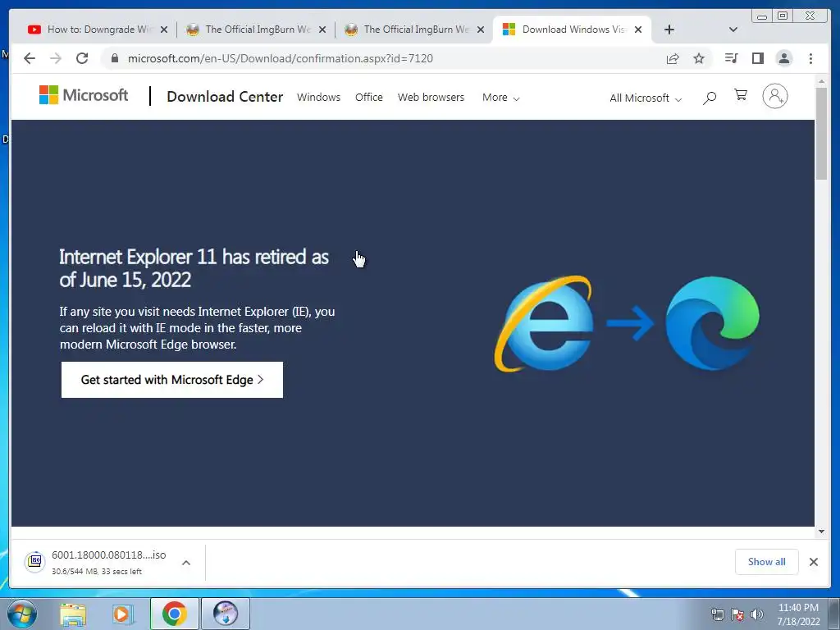Expand the ISO download options caret

click(186, 563)
